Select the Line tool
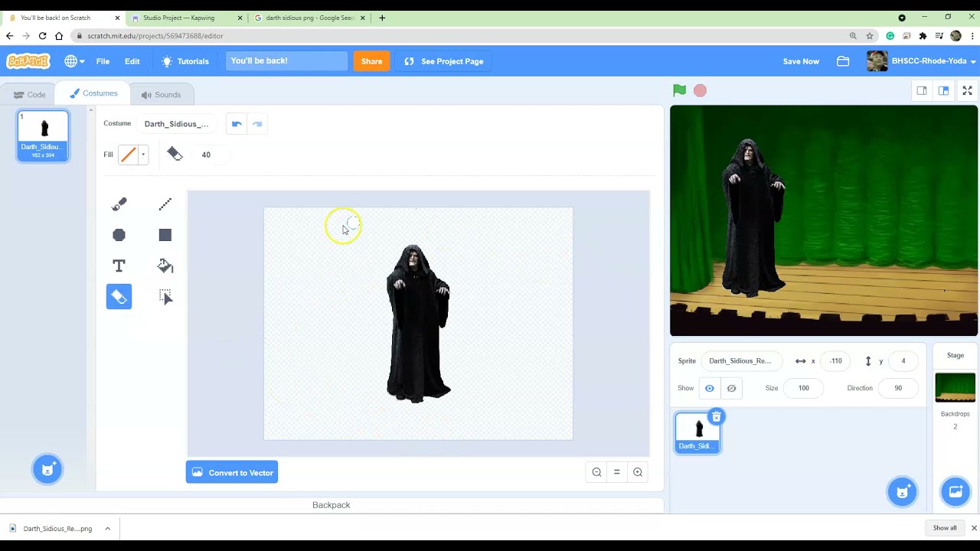This screenshot has width=980, height=551. click(x=165, y=204)
